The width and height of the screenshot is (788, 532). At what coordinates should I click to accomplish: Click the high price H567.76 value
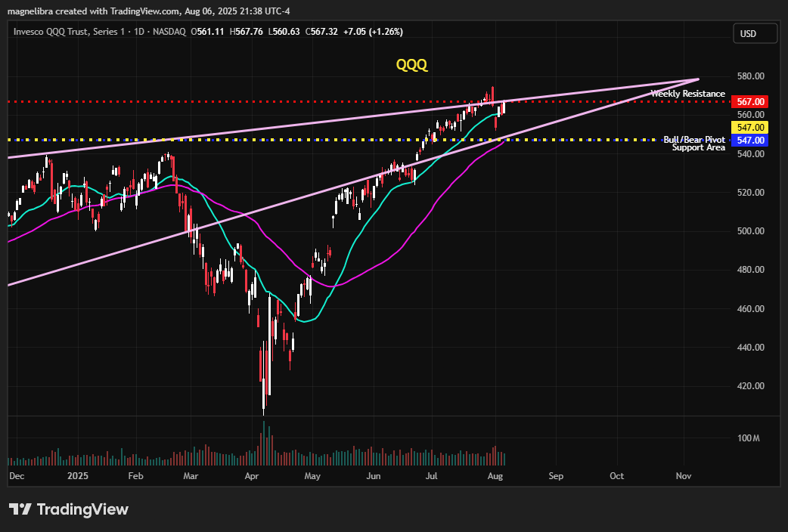[x=247, y=32]
